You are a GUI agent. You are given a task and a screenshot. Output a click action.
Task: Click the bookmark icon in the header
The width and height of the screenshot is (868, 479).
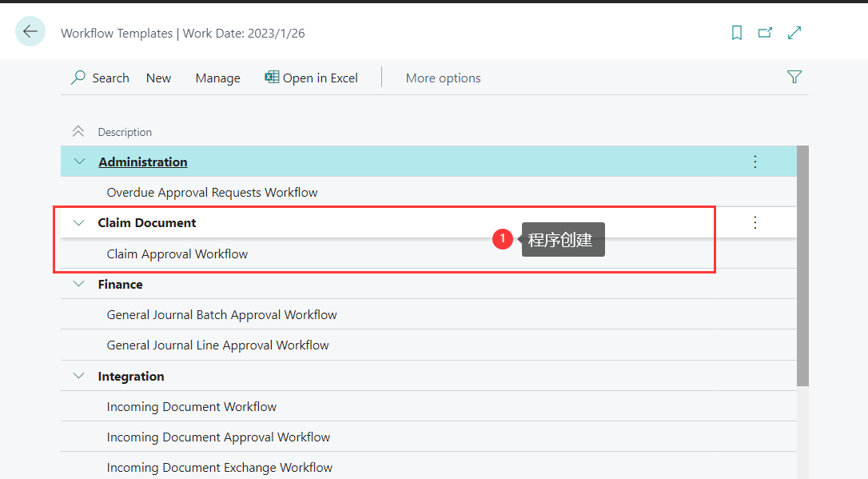(x=736, y=33)
